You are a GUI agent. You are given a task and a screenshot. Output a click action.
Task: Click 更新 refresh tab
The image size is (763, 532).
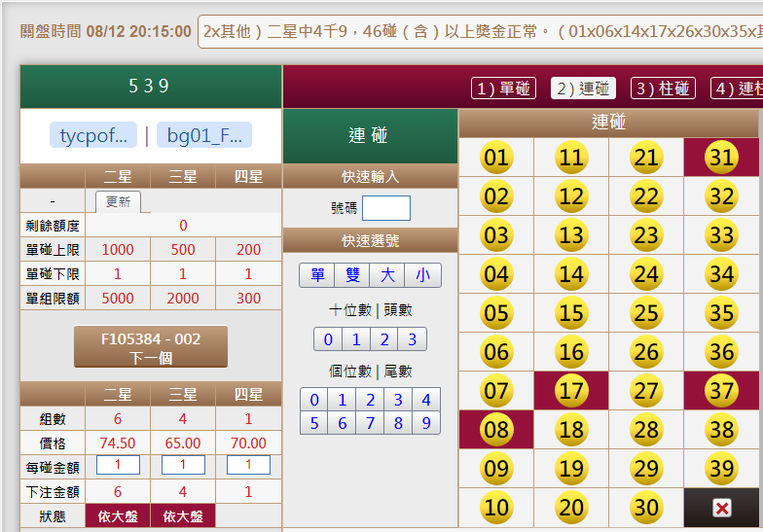point(119,202)
